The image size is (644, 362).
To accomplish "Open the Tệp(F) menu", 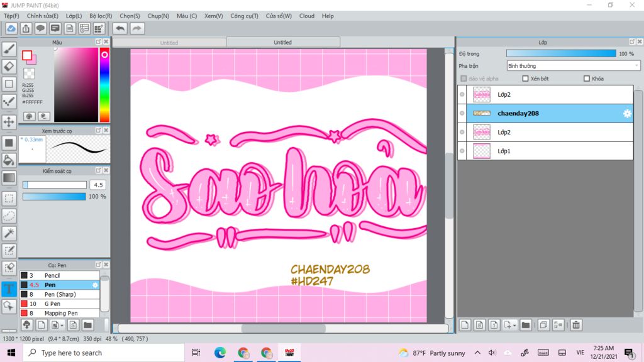I will pyautogui.click(x=11, y=16).
